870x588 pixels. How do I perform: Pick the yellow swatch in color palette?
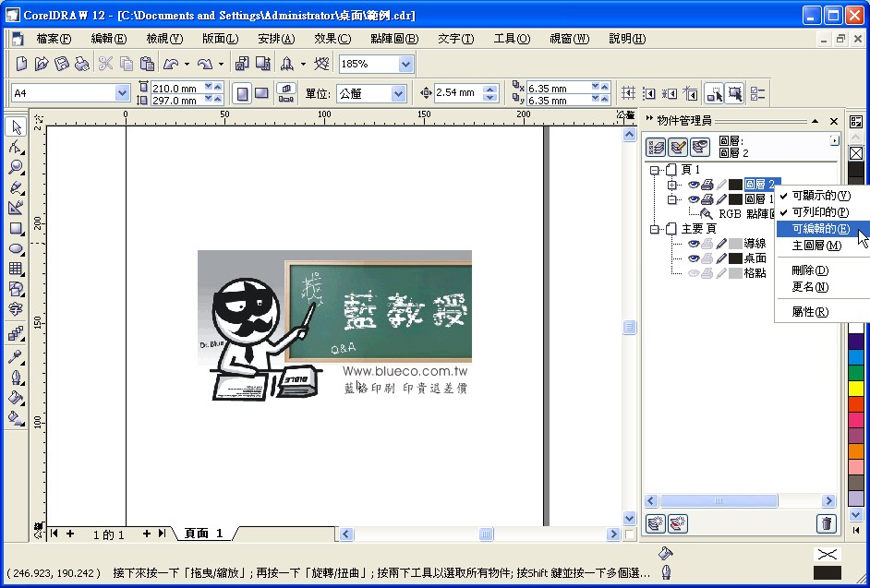click(x=855, y=389)
